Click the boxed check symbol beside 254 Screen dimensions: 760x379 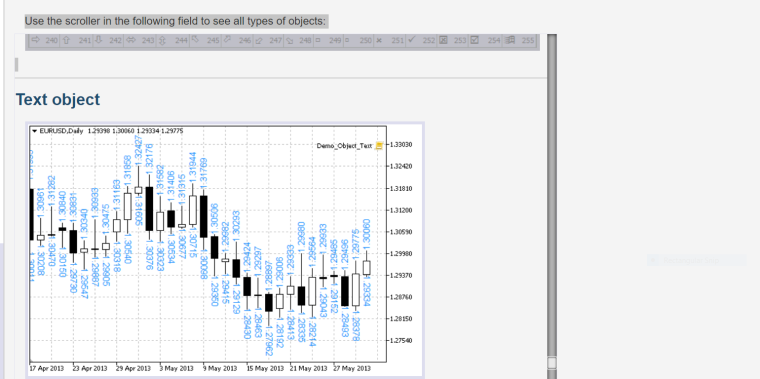coord(475,40)
